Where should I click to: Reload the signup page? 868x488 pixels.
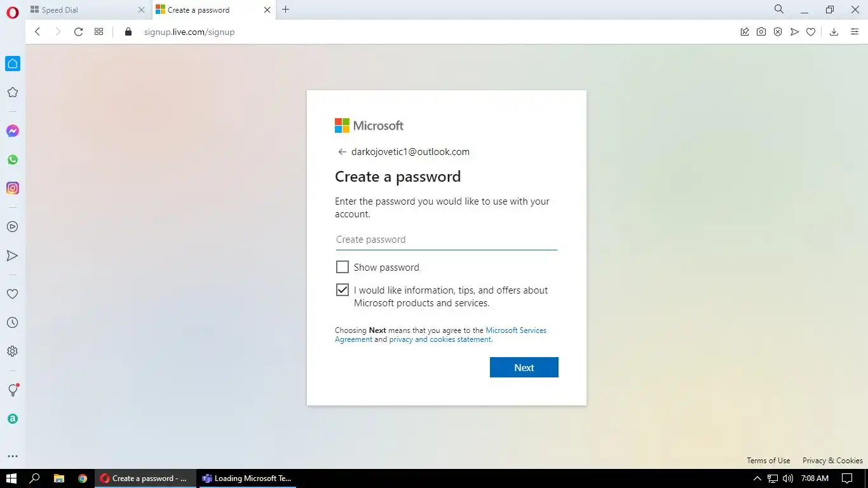[x=78, y=32]
